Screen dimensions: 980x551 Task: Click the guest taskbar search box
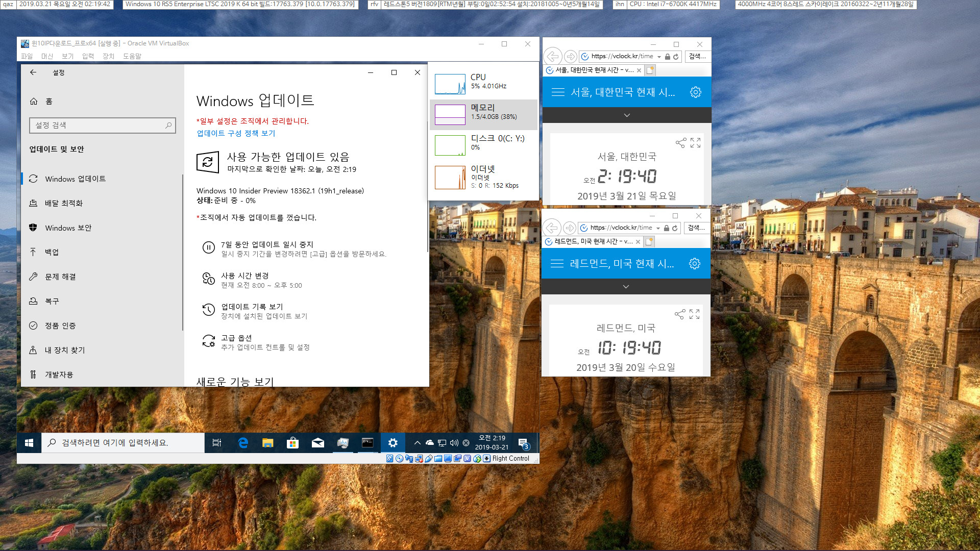(x=122, y=443)
